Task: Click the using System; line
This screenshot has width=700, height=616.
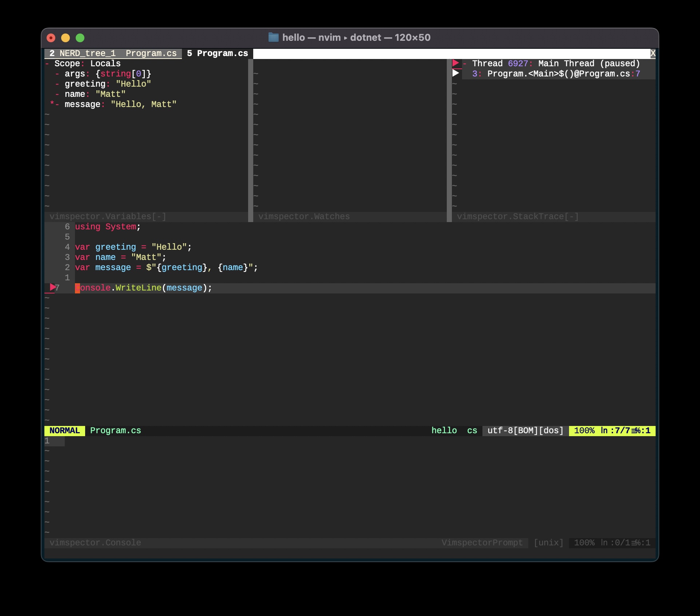Action: (x=108, y=227)
